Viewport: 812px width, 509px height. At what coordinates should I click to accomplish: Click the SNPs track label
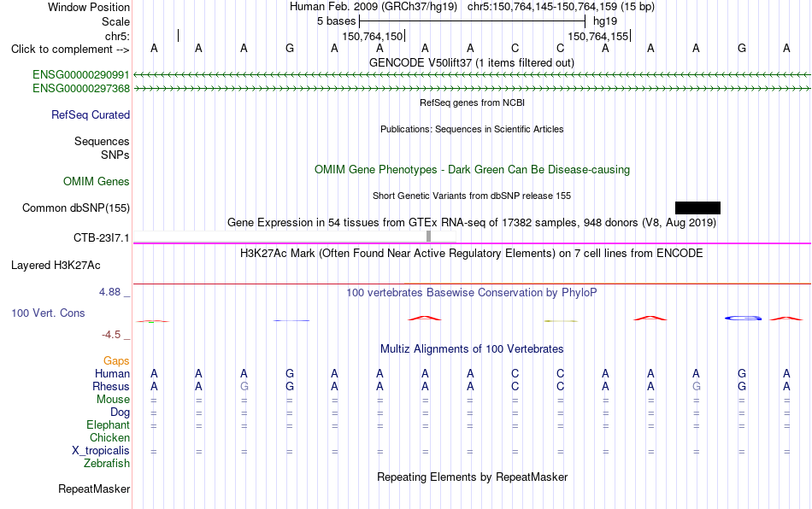[115, 155]
